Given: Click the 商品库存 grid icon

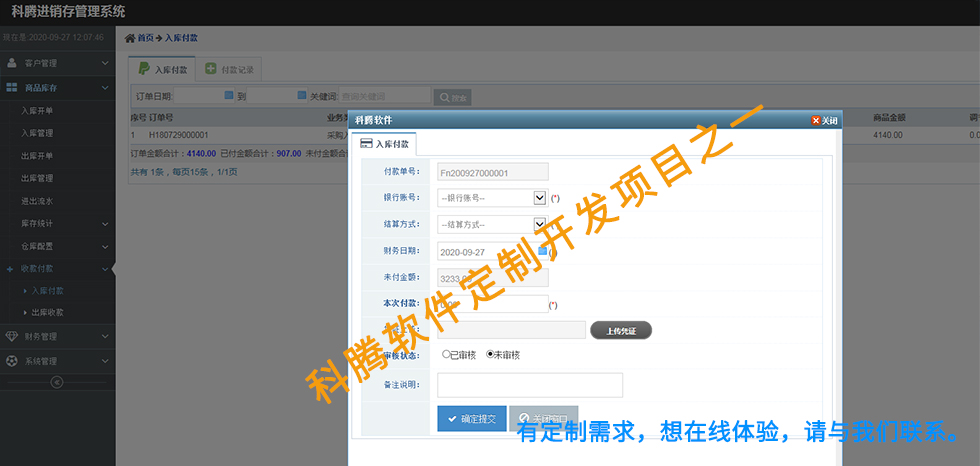Looking at the screenshot, I should pyautogui.click(x=11, y=88).
